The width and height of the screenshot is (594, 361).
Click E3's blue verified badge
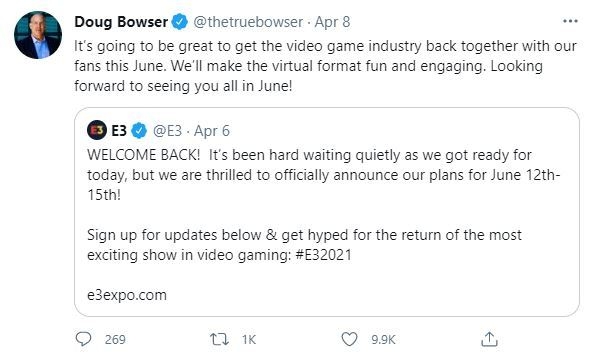139,130
